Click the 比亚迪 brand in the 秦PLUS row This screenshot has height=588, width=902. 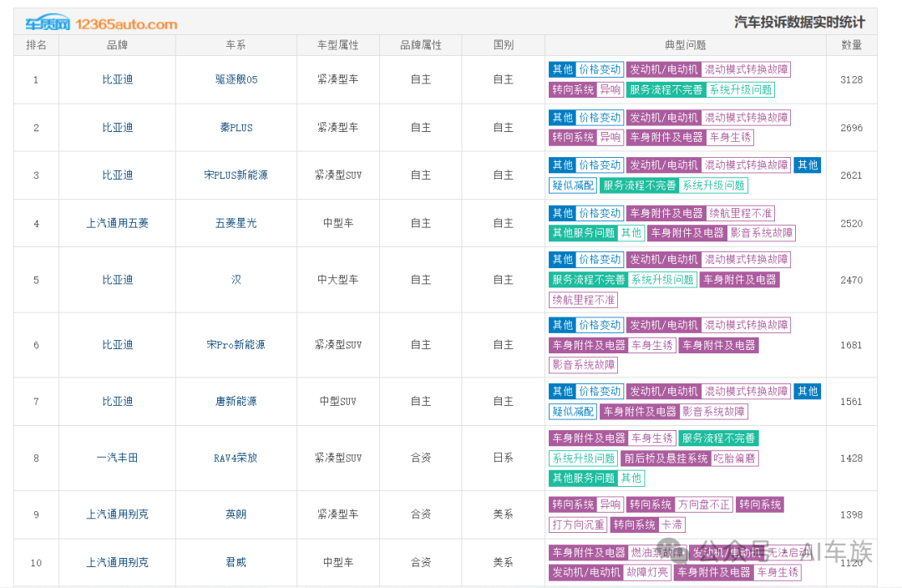pos(118,128)
